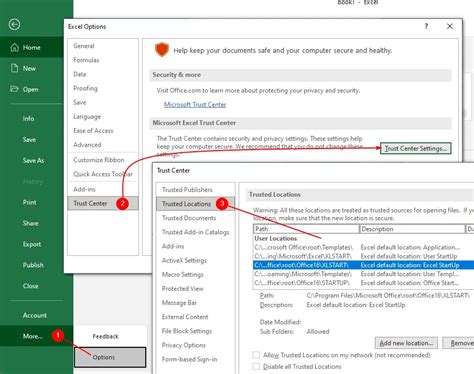This screenshot has height=374, width=474.
Task: Select Options in the flyout
Action: tap(110, 357)
